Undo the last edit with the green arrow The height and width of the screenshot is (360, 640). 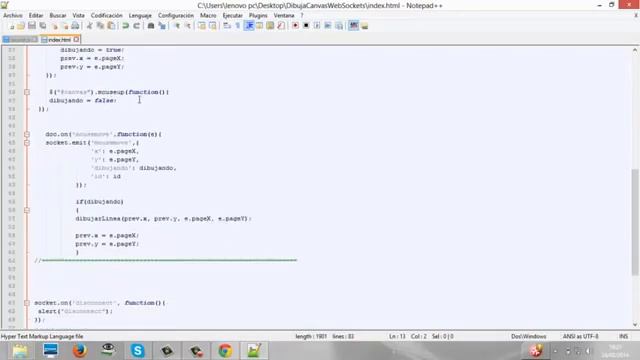pos(125,26)
